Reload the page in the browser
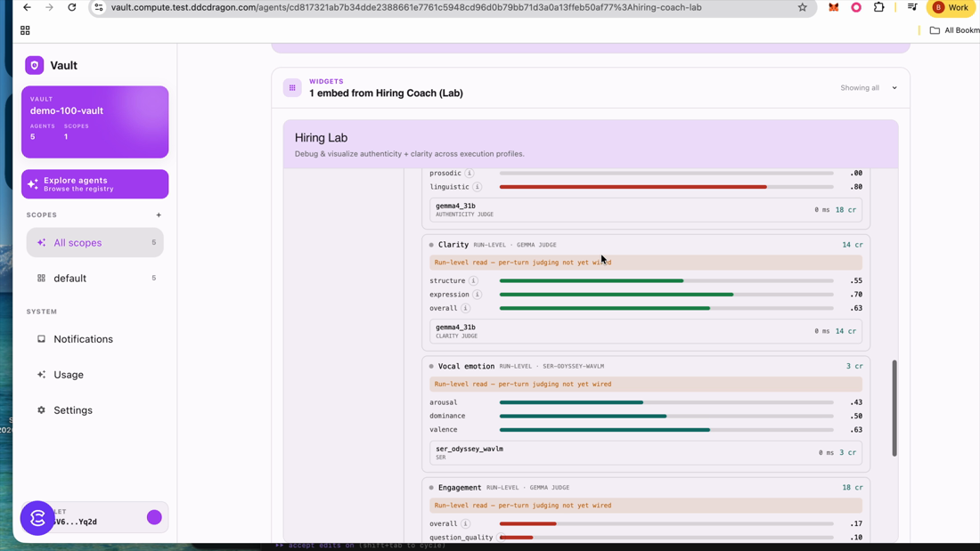This screenshot has width=980, height=551. (x=72, y=7)
